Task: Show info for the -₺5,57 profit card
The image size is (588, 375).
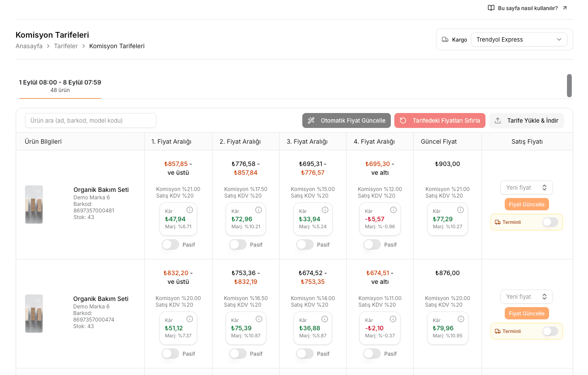Action: [x=393, y=210]
